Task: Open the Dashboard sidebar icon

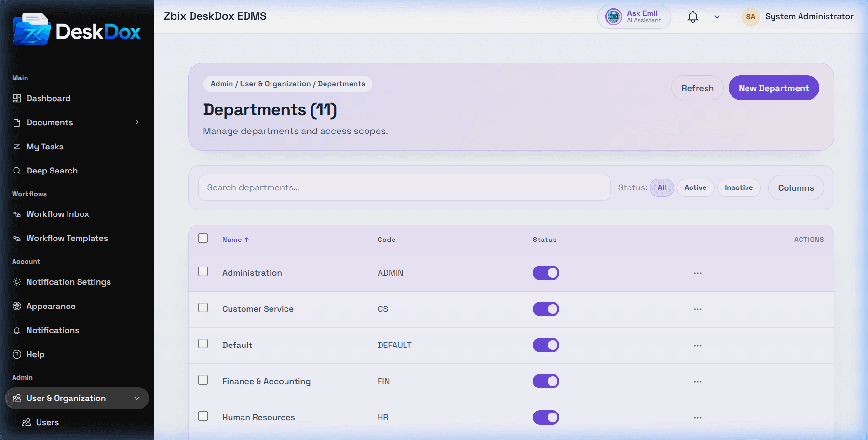Action: point(17,98)
